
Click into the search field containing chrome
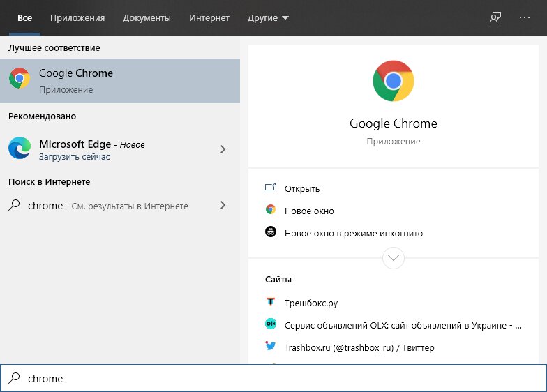tap(273, 378)
